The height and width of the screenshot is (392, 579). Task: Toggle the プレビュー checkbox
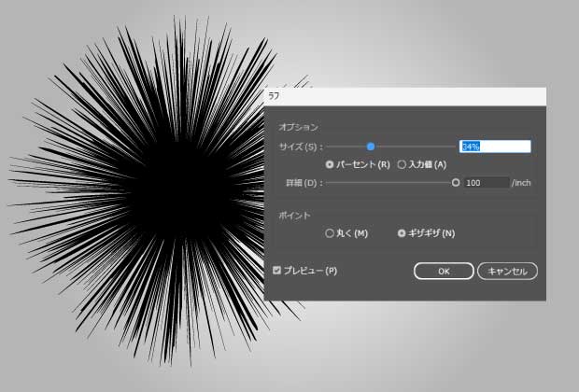tap(276, 271)
